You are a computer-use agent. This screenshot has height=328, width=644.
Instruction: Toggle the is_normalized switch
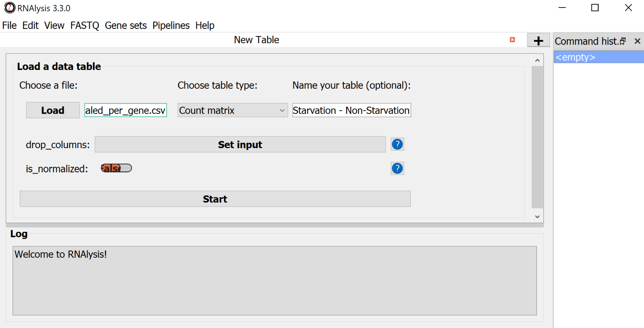point(116,168)
